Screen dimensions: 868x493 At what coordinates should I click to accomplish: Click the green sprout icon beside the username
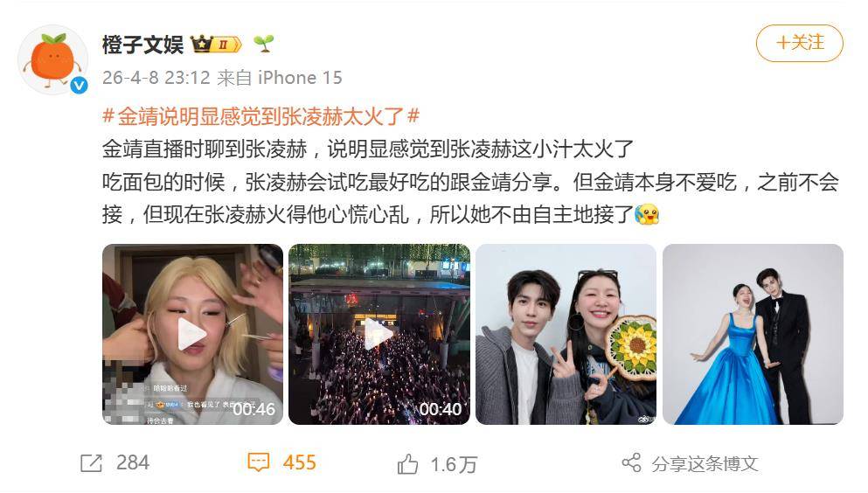click(263, 44)
